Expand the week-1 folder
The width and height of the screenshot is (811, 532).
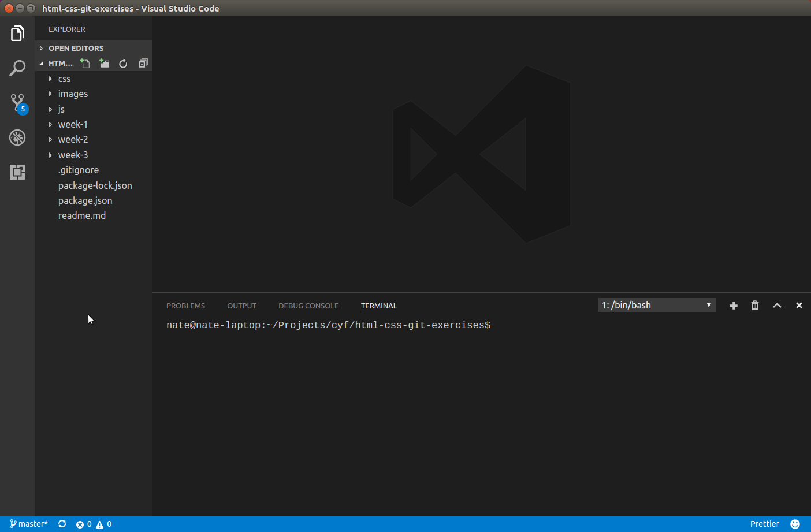pos(72,124)
